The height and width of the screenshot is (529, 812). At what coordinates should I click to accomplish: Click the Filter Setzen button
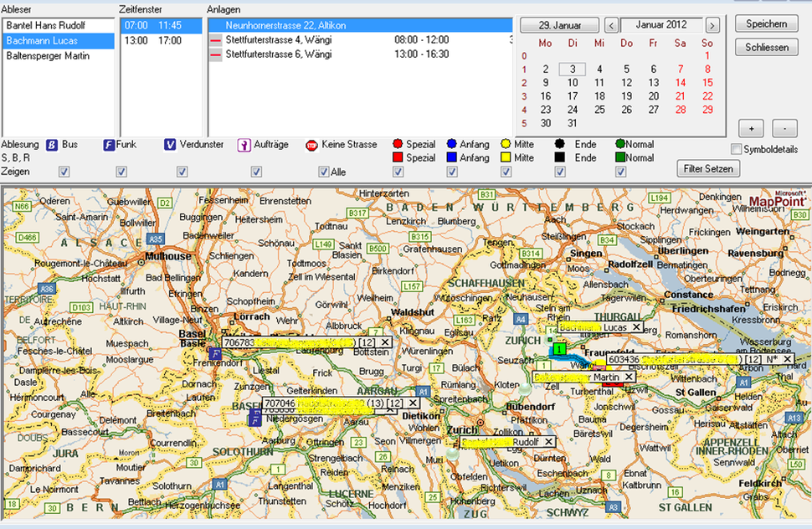(708, 169)
